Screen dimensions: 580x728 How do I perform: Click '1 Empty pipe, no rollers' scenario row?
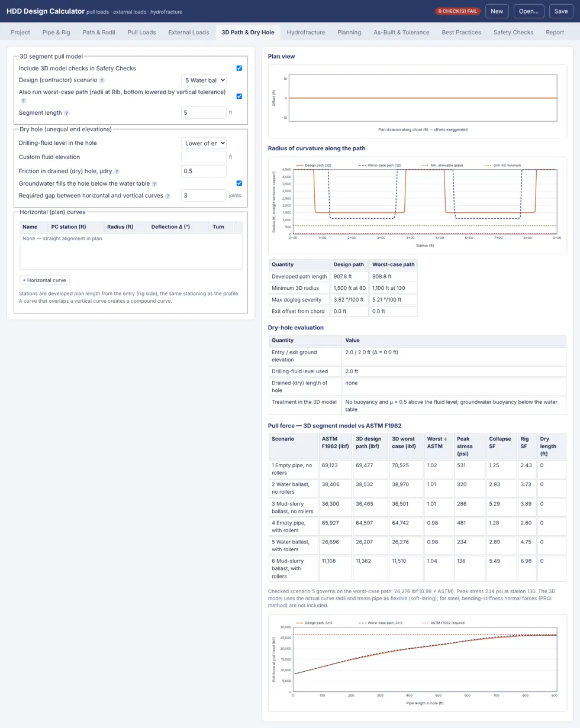pyautogui.click(x=417, y=469)
